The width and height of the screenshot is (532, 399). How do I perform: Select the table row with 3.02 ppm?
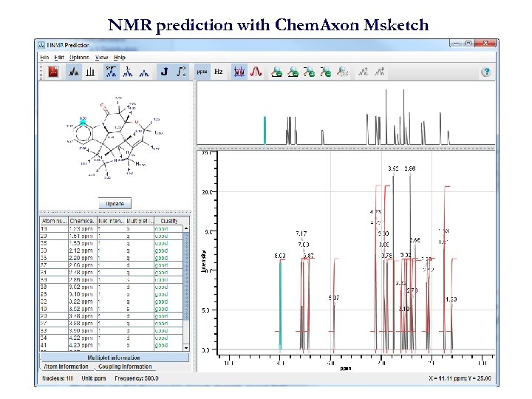coord(112,287)
